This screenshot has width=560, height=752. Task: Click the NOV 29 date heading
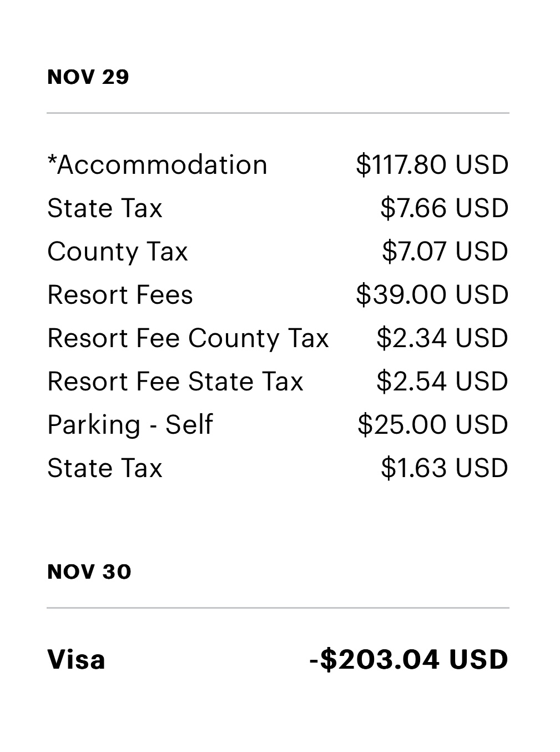tap(88, 77)
